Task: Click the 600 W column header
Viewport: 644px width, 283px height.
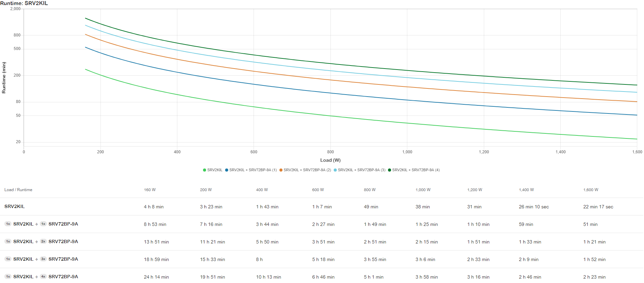Action: tap(318, 190)
